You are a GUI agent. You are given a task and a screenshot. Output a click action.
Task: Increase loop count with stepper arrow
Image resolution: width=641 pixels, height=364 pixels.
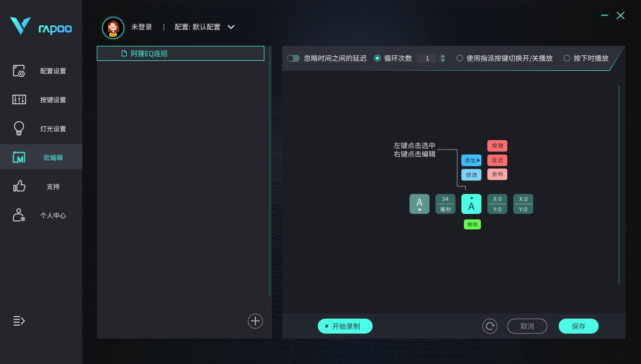tap(442, 56)
